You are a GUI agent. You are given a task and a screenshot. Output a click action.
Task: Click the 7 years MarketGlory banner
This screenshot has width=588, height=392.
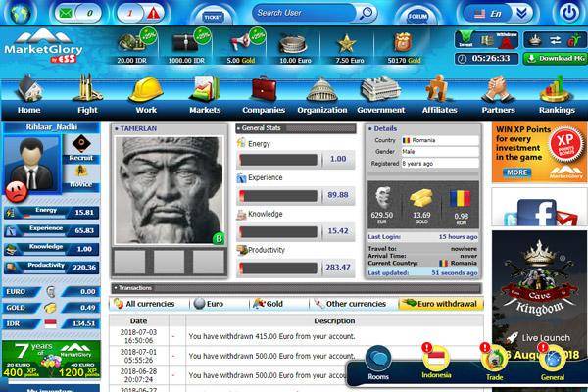click(51, 360)
